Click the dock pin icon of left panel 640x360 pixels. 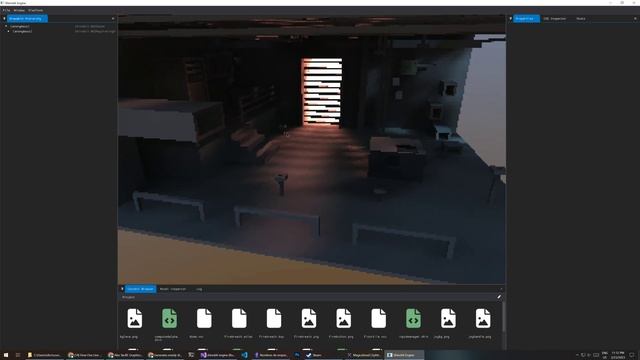4,19
